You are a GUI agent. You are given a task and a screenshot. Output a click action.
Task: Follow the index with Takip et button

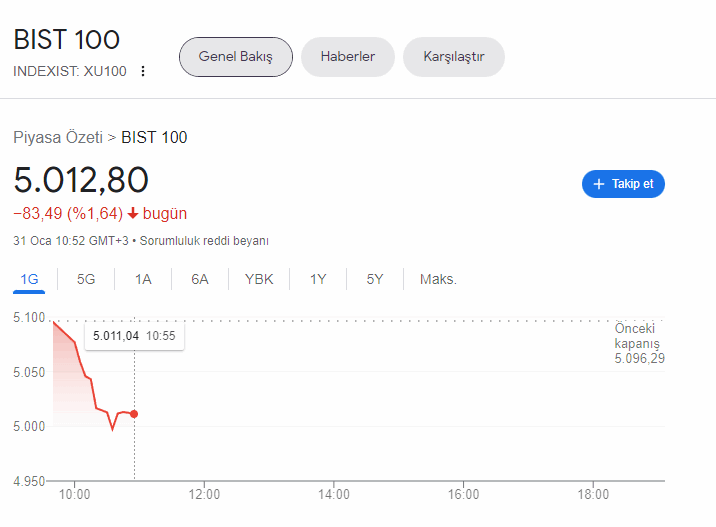pyautogui.click(x=623, y=184)
